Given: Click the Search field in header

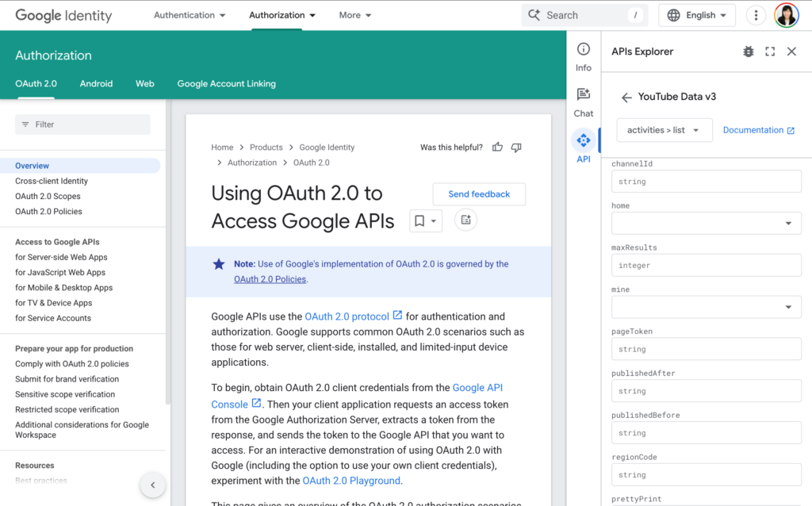Looking at the screenshot, I should click(584, 15).
